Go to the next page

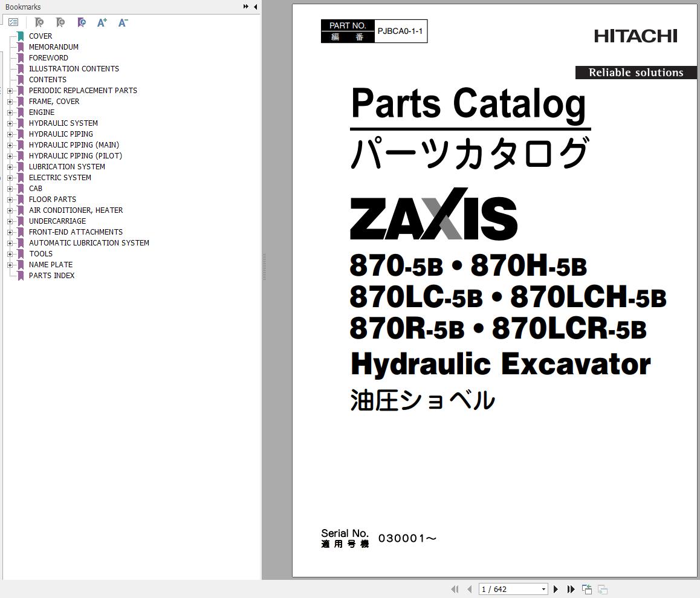click(x=556, y=589)
